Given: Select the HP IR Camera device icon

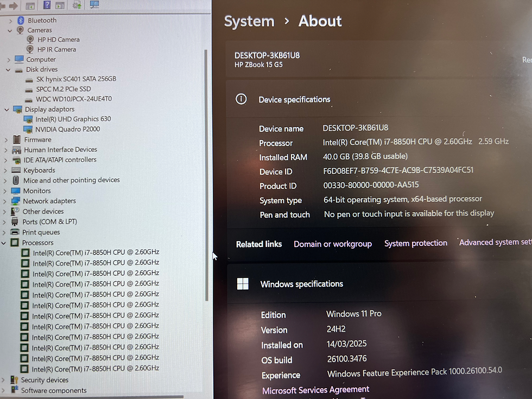Looking at the screenshot, I should [30, 49].
